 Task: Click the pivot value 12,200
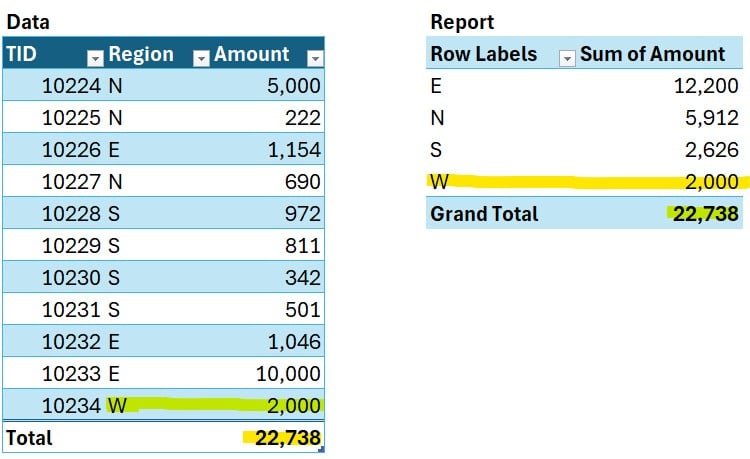click(706, 87)
